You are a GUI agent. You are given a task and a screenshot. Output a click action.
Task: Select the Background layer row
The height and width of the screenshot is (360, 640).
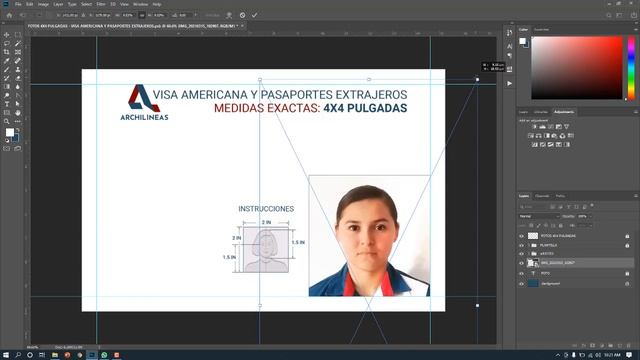click(575, 284)
